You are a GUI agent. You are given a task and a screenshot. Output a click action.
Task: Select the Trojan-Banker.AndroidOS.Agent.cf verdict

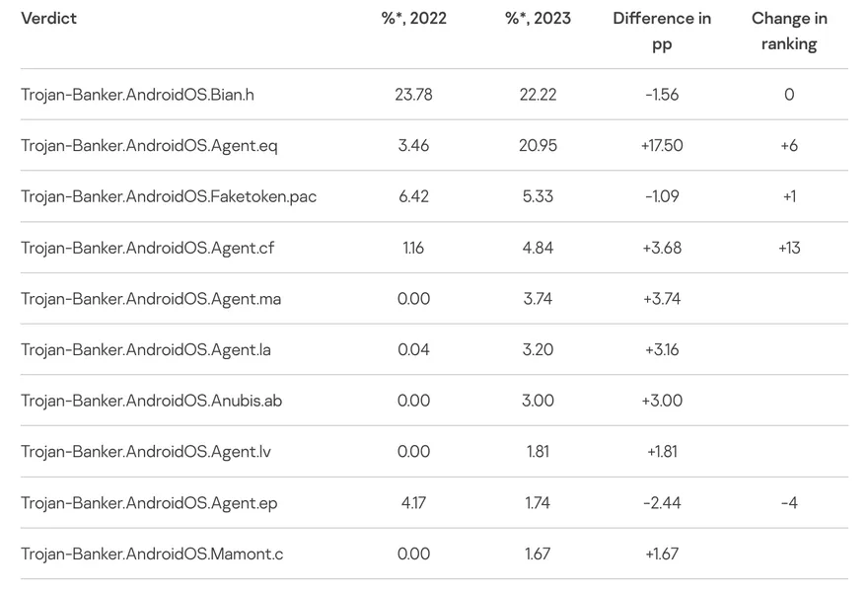147,248
